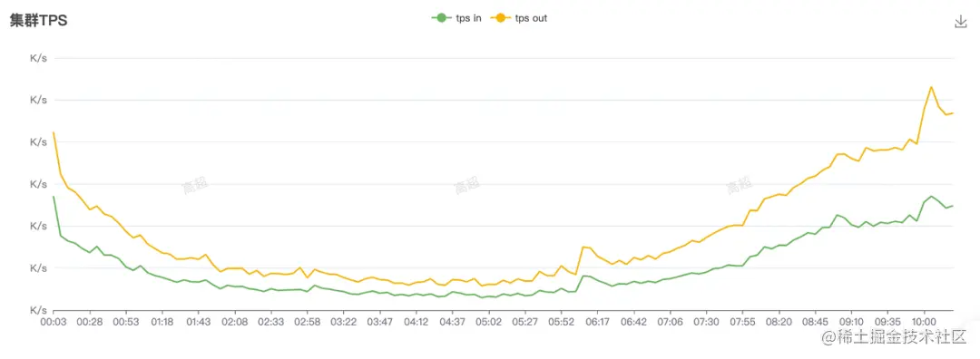
Task: Click the 07:55 time axis label
Action: 742,322
